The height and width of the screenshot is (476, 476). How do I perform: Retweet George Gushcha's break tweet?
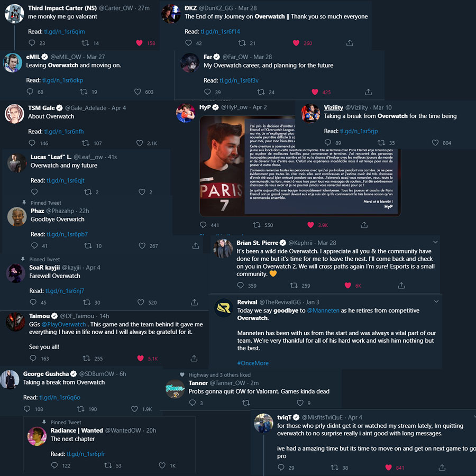(80, 409)
